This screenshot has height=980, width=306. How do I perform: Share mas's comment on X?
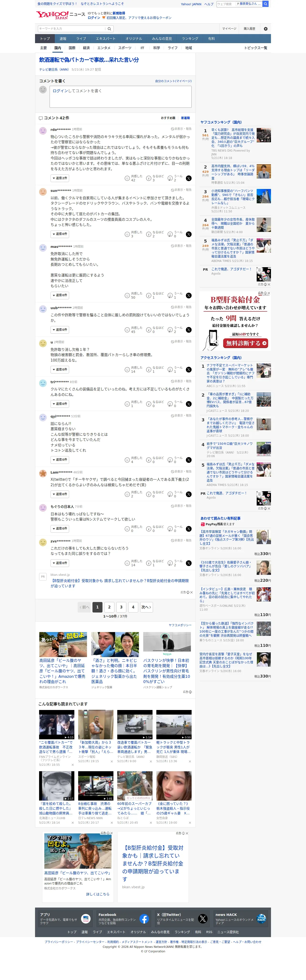(189, 296)
